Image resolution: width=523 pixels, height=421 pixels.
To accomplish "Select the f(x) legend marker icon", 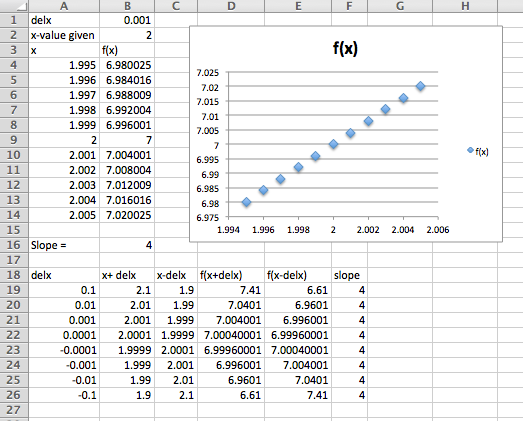I will point(470,150).
